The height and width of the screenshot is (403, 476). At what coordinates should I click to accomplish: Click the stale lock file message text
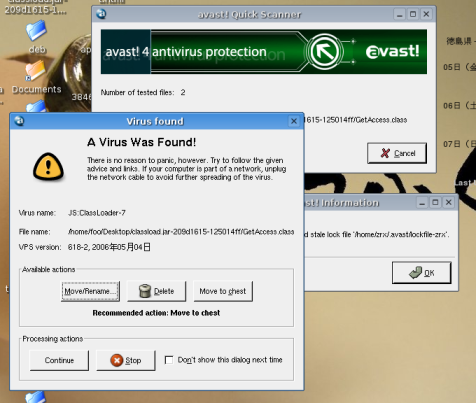(x=377, y=235)
